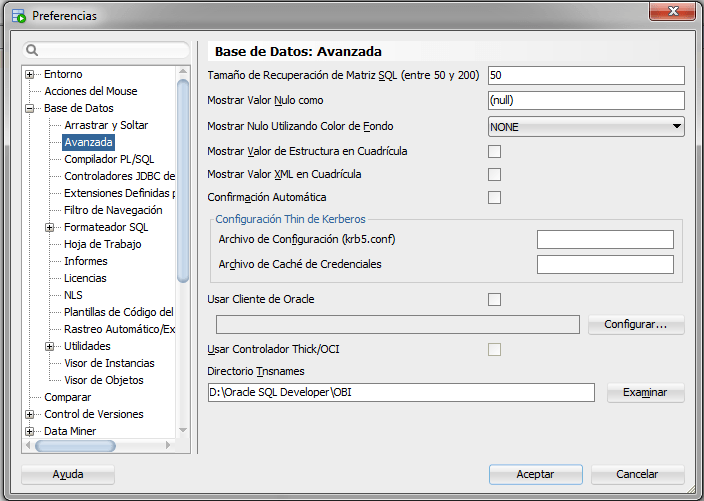Expand the Control de Versiones node
Image resolution: width=704 pixels, height=501 pixels.
coord(30,414)
